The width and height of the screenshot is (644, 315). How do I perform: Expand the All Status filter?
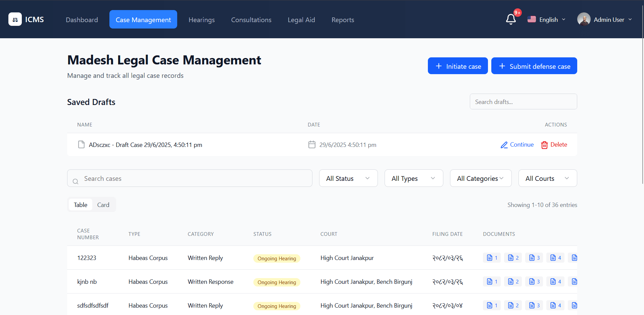[x=348, y=178]
